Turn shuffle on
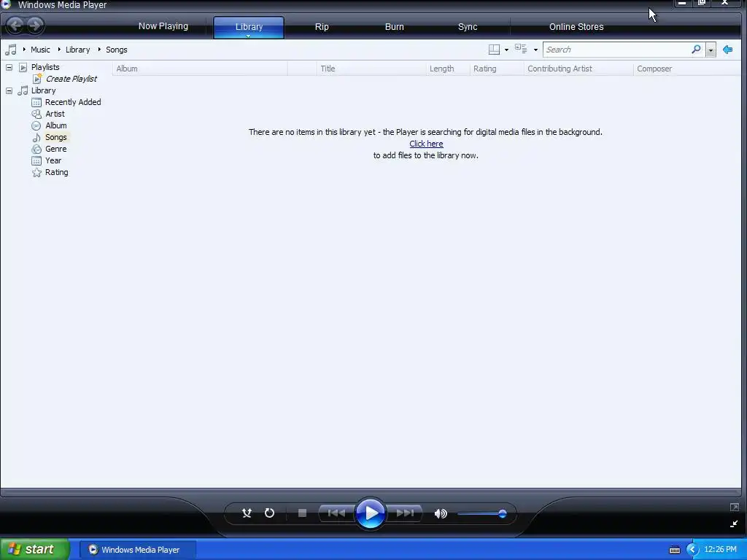 tap(247, 513)
